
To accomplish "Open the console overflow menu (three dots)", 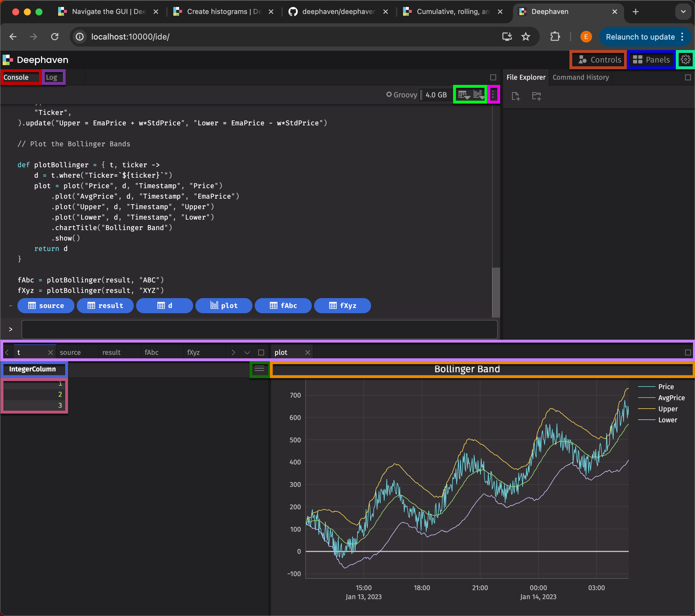I will click(x=493, y=95).
